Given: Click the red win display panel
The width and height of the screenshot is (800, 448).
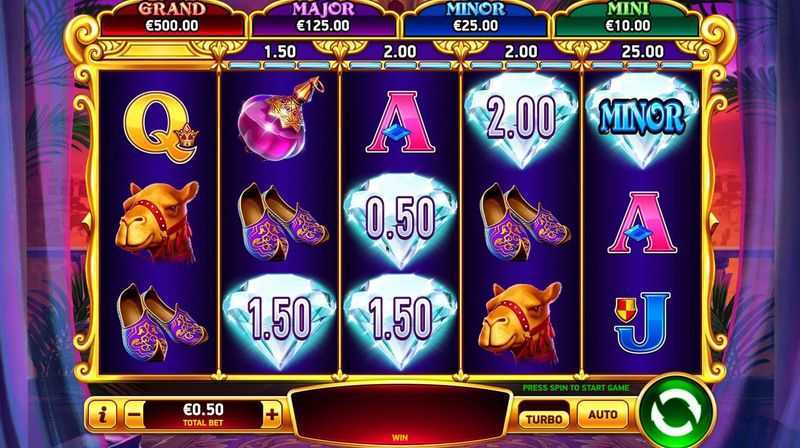Looking at the screenshot, I should 400,415.
